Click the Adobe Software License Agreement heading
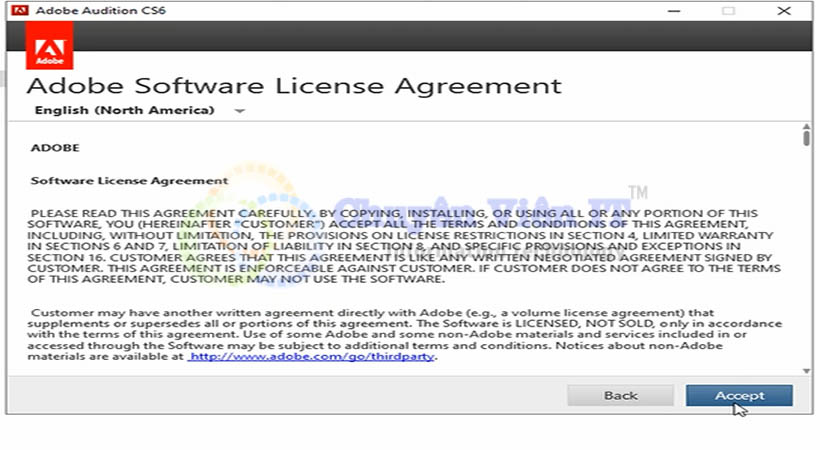This screenshot has width=820, height=450. (294, 84)
